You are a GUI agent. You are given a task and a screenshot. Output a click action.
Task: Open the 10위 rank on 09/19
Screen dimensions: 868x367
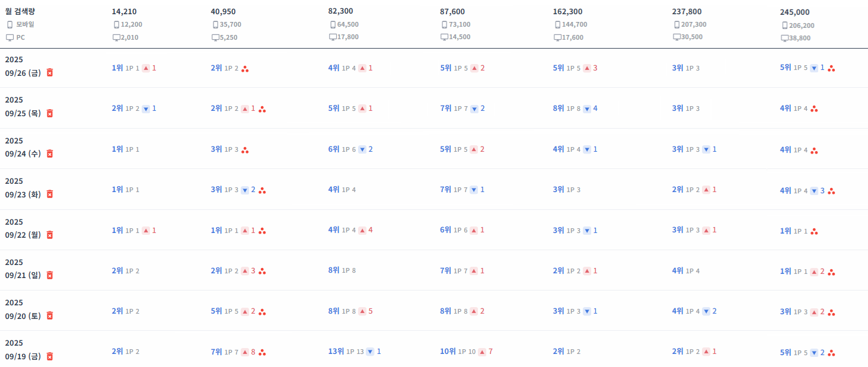click(x=448, y=352)
